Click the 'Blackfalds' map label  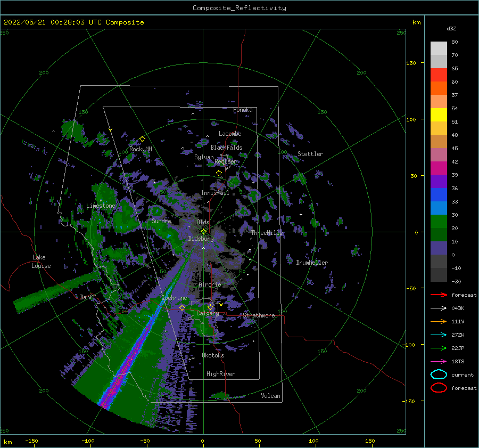click(226, 148)
